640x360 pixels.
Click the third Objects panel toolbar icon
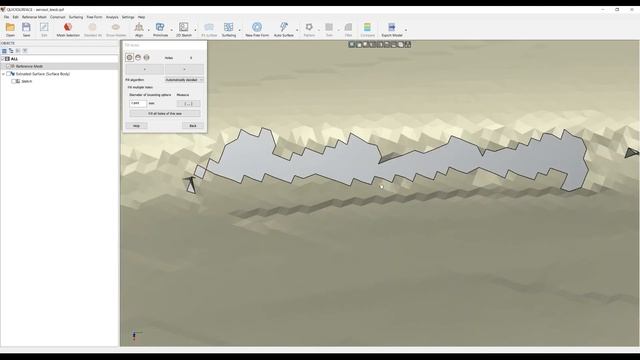(x=18, y=51)
